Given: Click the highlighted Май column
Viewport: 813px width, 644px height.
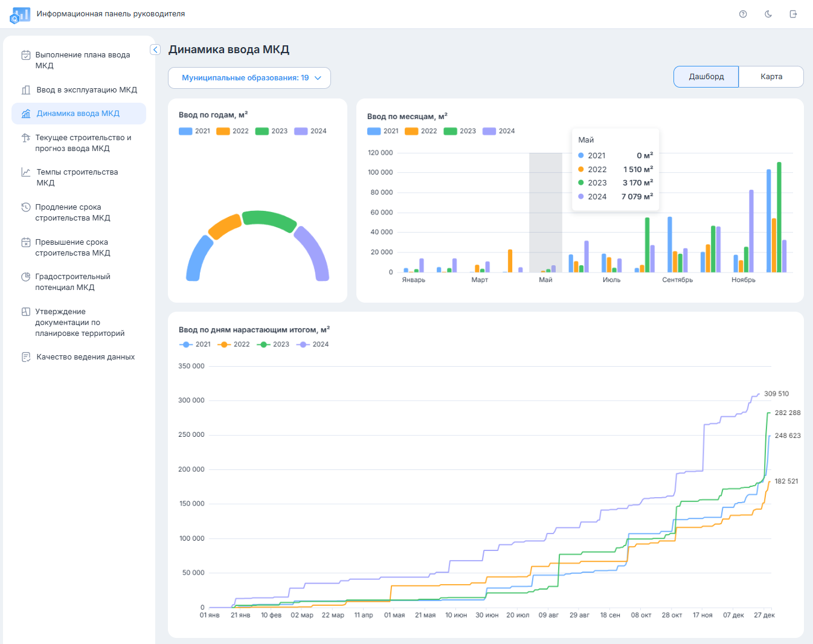Looking at the screenshot, I should pyautogui.click(x=545, y=213).
